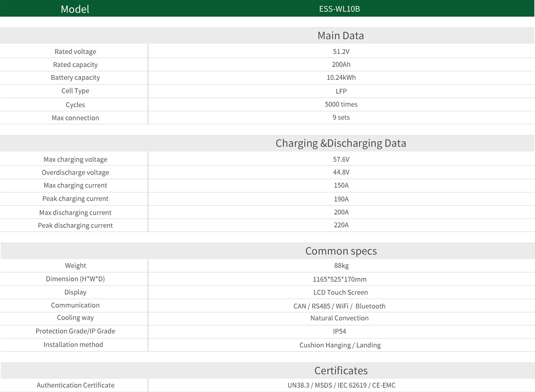Click the Peak discharging current label

pyautogui.click(x=75, y=226)
